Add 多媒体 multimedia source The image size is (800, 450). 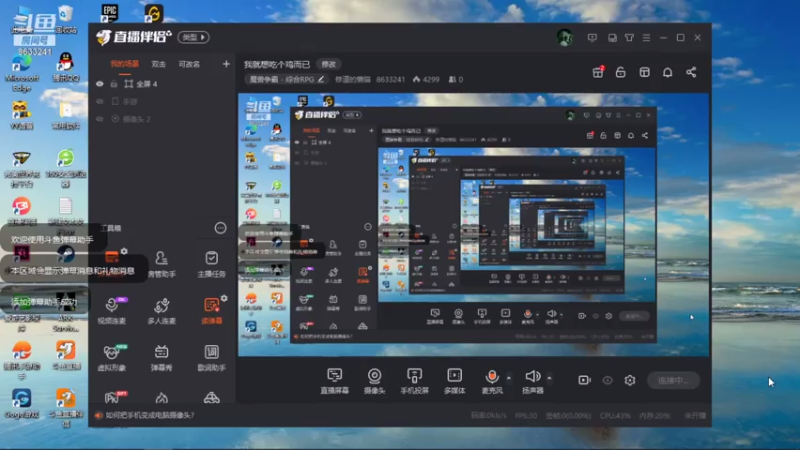point(454,381)
